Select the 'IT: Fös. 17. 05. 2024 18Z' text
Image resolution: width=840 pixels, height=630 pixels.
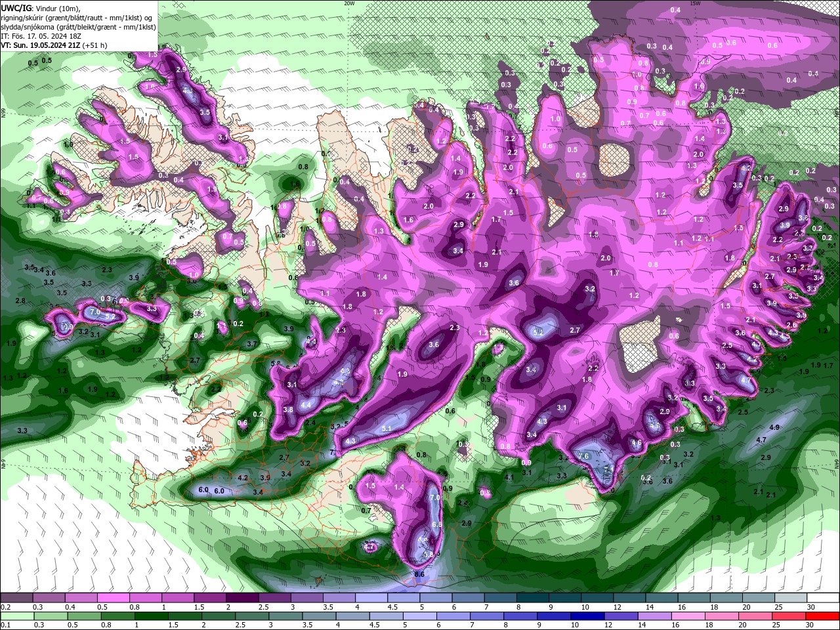point(42,36)
